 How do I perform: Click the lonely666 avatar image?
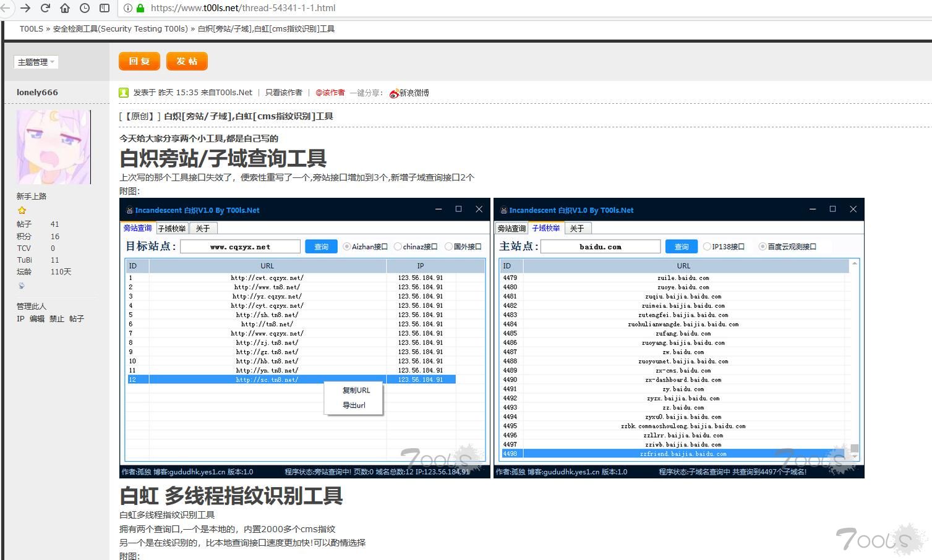(x=54, y=147)
